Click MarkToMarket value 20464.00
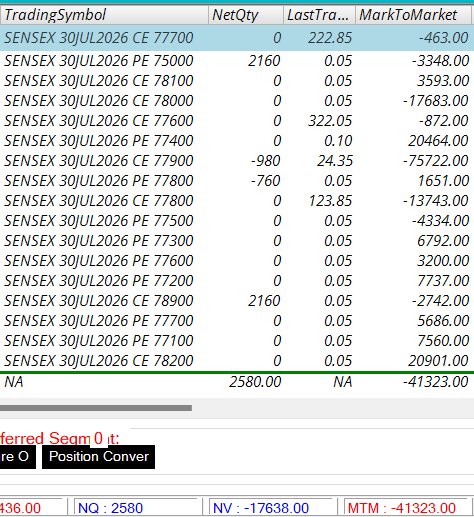 438,141
